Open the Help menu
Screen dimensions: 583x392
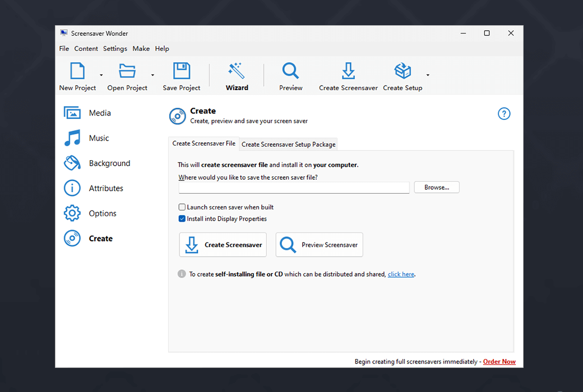pyautogui.click(x=162, y=49)
